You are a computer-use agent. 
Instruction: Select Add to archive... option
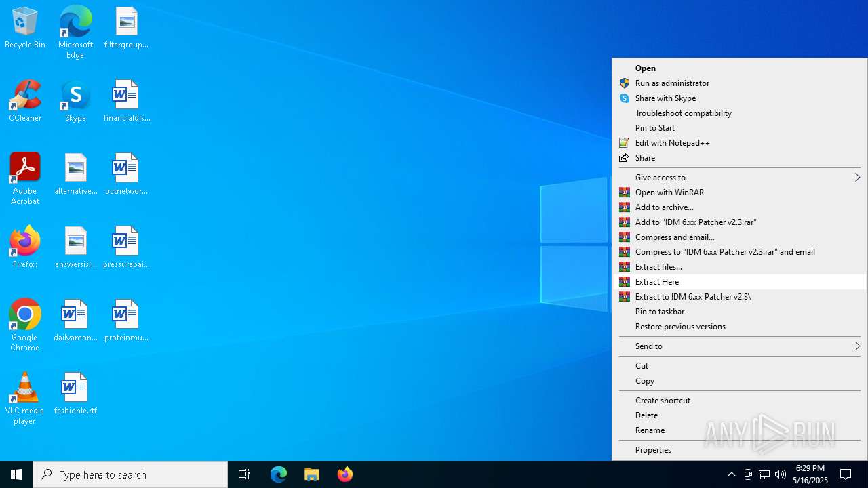(739, 207)
